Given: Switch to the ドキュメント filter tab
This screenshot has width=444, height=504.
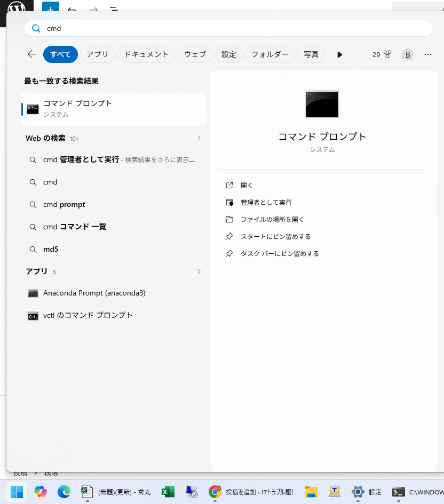Looking at the screenshot, I should (146, 54).
